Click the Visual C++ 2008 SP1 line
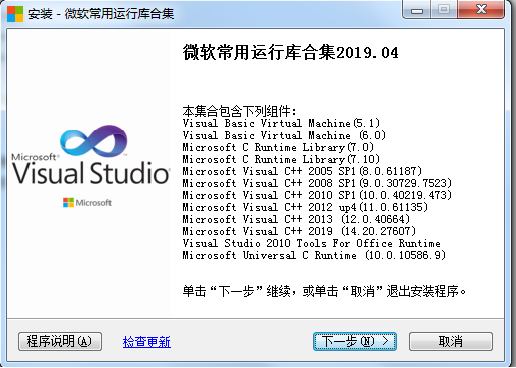The width and height of the screenshot is (516, 368). [317, 183]
